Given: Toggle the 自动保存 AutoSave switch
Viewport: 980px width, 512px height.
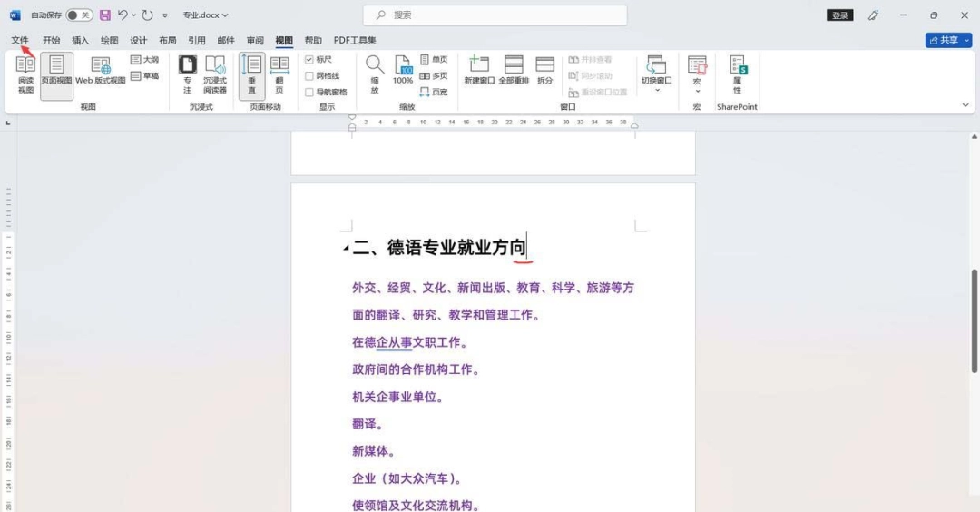Looking at the screenshot, I should [x=79, y=15].
